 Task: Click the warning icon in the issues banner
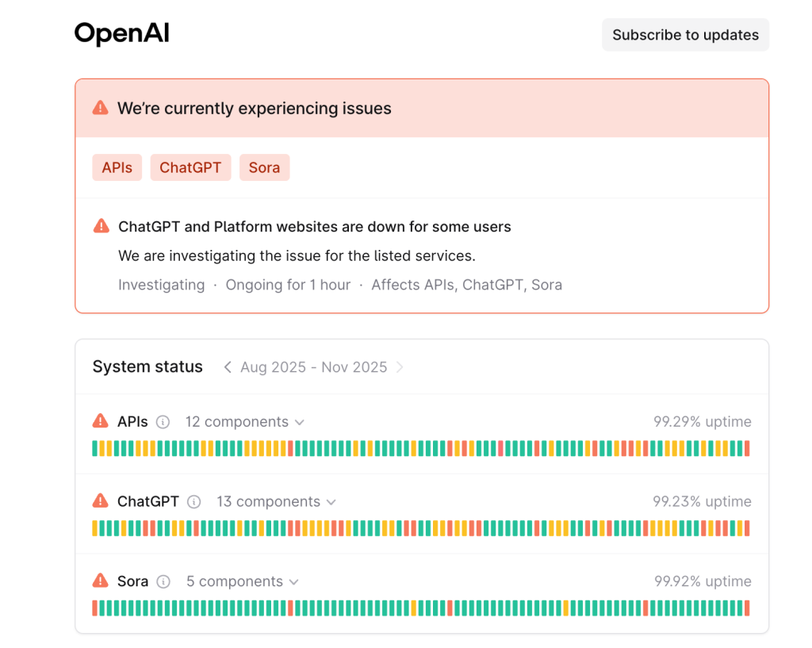100,108
